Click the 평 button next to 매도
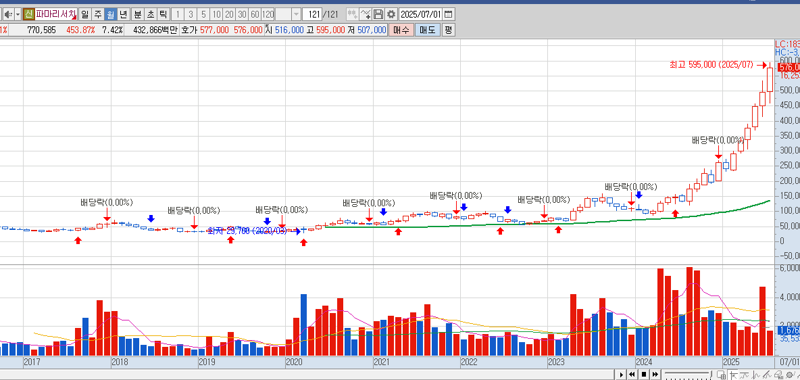 (x=448, y=30)
